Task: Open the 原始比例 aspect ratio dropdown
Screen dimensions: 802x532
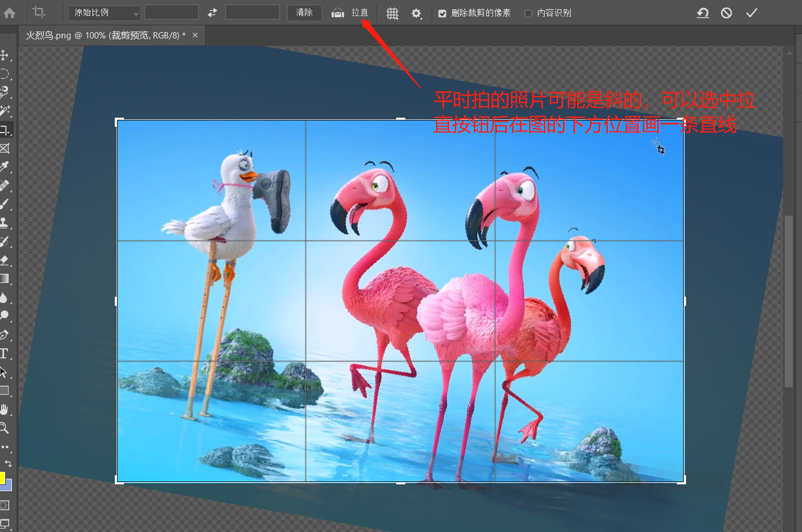Action: coord(104,13)
